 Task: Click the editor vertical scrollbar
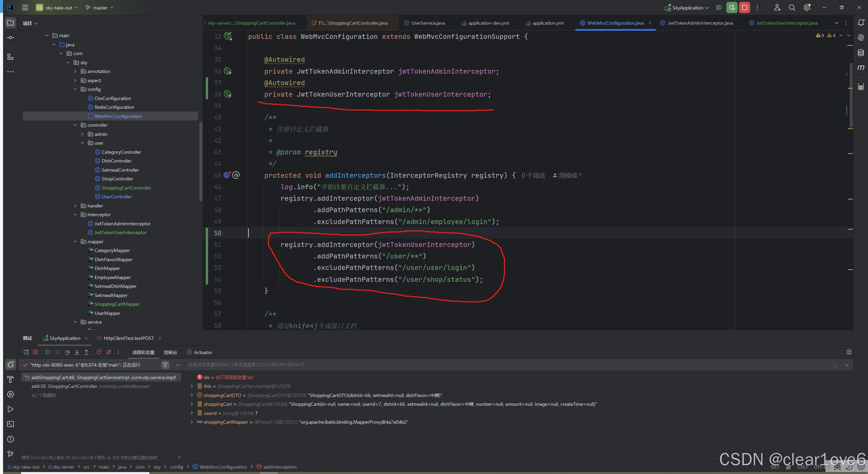click(x=851, y=95)
